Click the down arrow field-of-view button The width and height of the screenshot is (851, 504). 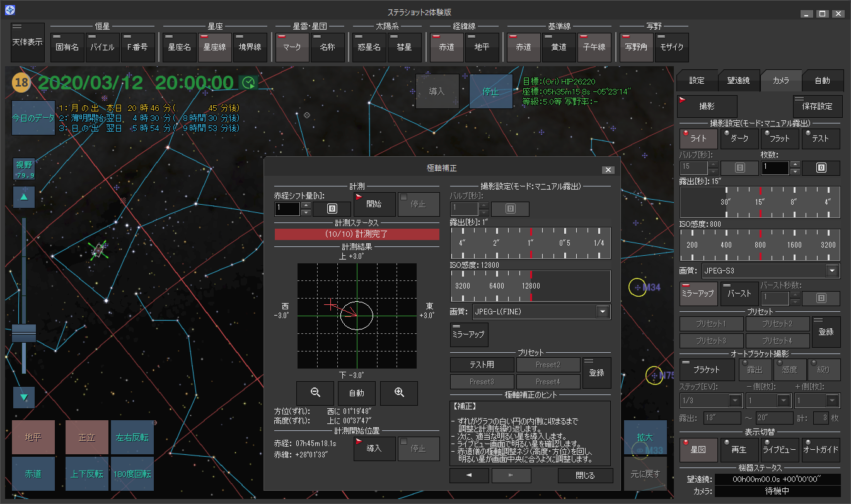pos(24,398)
